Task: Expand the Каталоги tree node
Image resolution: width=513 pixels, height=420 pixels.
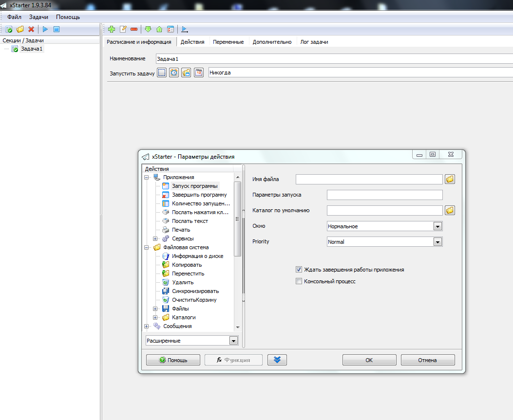Action: coord(155,318)
